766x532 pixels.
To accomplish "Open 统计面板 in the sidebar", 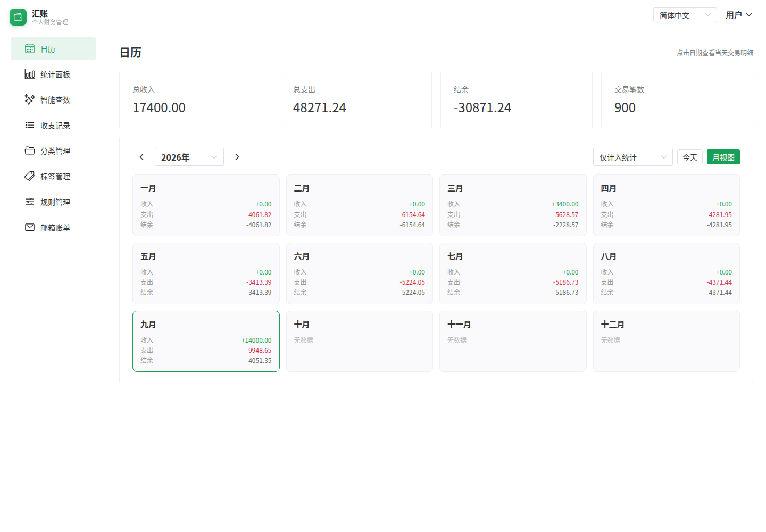I will [53, 74].
